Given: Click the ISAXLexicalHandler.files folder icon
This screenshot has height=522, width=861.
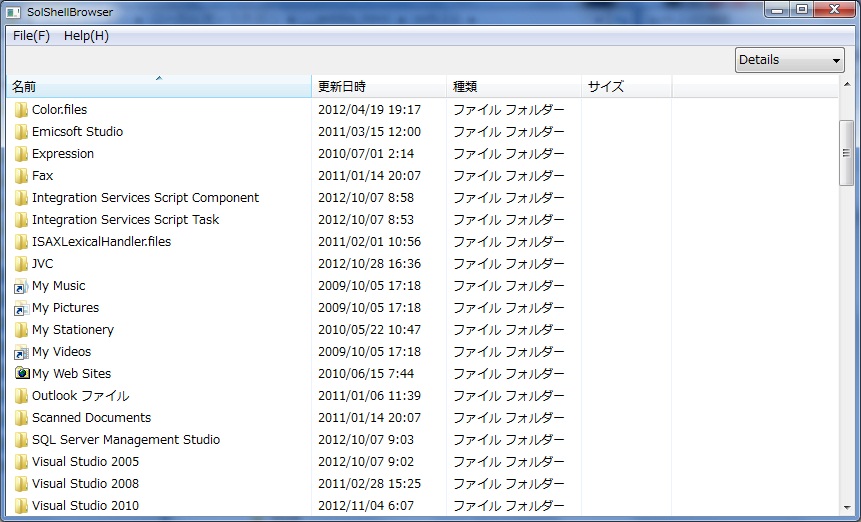Looking at the screenshot, I should [21, 242].
